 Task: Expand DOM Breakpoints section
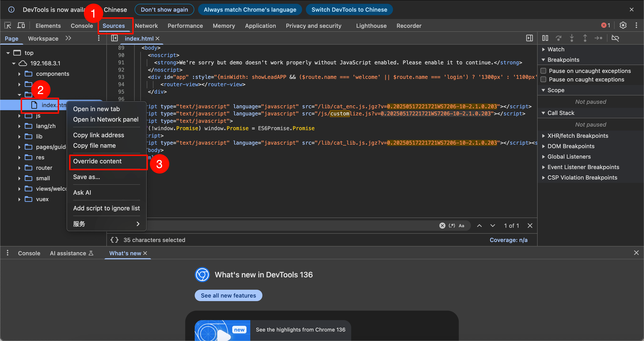click(x=544, y=146)
